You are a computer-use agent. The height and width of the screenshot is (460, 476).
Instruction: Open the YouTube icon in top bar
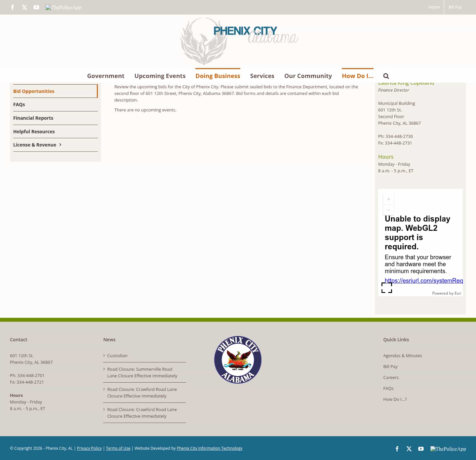pyautogui.click(x=36, y=7)
